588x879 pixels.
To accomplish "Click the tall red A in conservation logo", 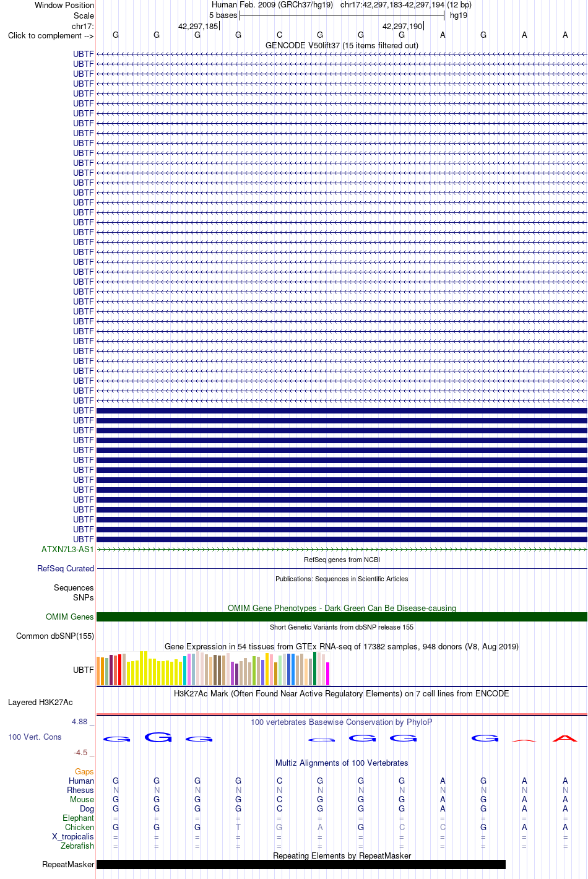I will click(x=565, y=738).
